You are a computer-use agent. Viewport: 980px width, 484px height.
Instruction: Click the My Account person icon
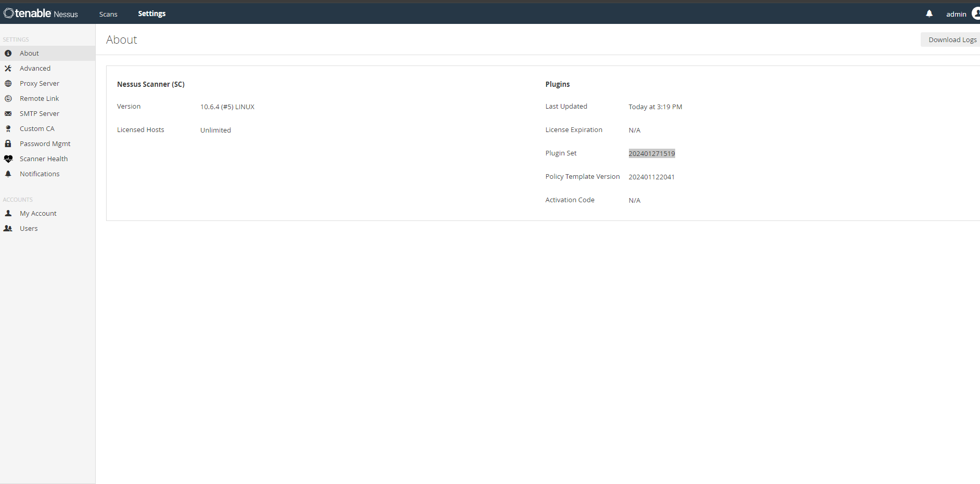point(8,213)
